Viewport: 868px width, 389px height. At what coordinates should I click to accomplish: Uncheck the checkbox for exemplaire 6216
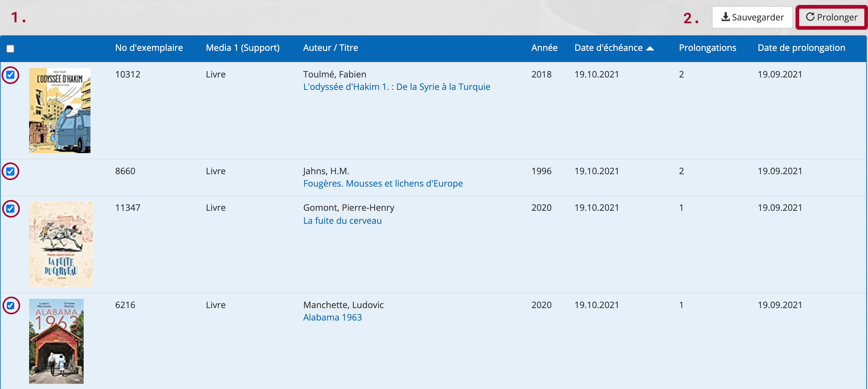11,305
